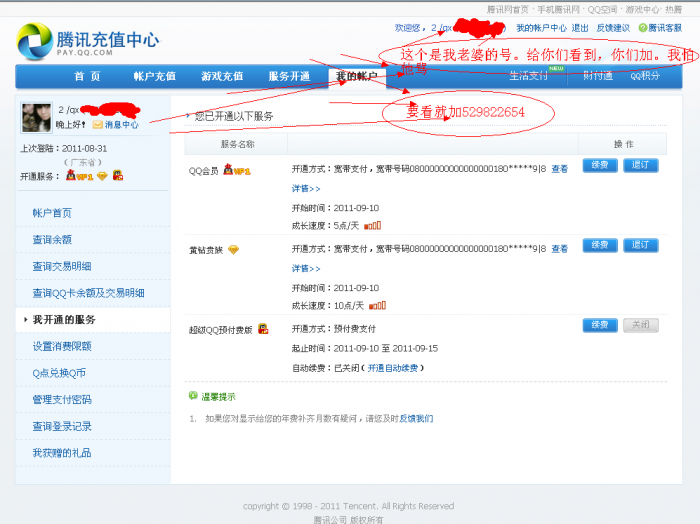Click 退订 button for 黄钻贵族
The height and width of the screenshot is (524, 700).
tap(641, 245)
